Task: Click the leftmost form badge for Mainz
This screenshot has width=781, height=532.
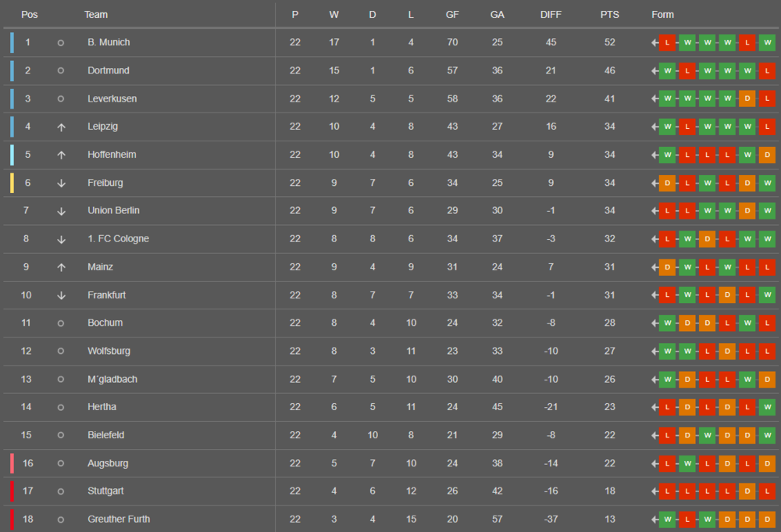Action: 667,267
